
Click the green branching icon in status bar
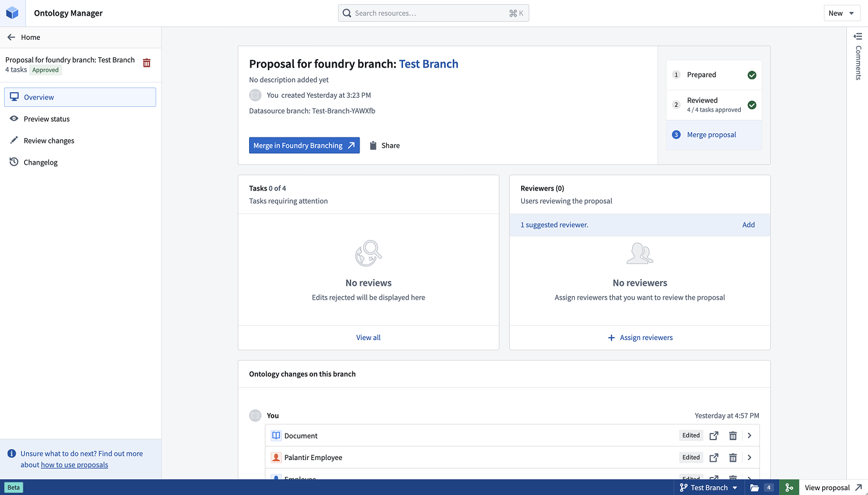tap(789, 487)
